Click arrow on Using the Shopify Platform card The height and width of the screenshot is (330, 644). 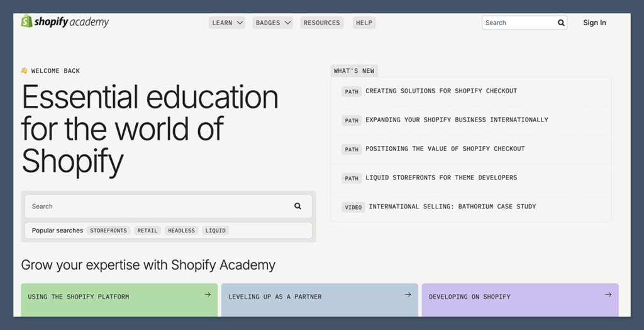208,295
